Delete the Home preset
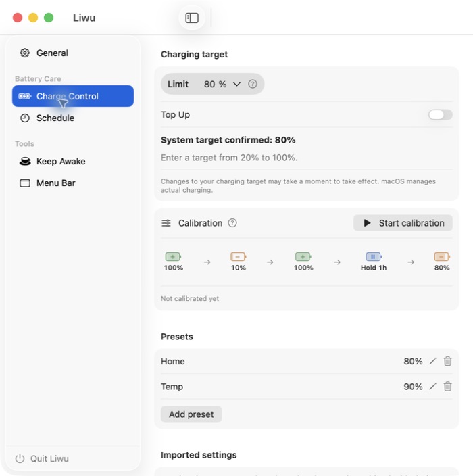 [x=447, y=361]
